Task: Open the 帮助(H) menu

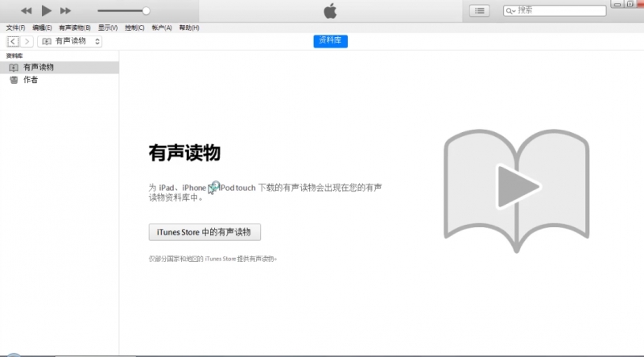Action: 189,27
